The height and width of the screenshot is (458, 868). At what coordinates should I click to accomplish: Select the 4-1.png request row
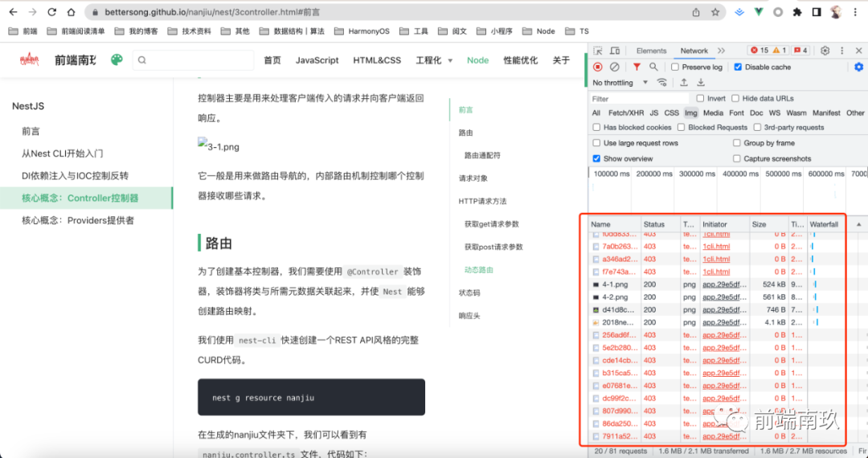(x=718, y=284)
